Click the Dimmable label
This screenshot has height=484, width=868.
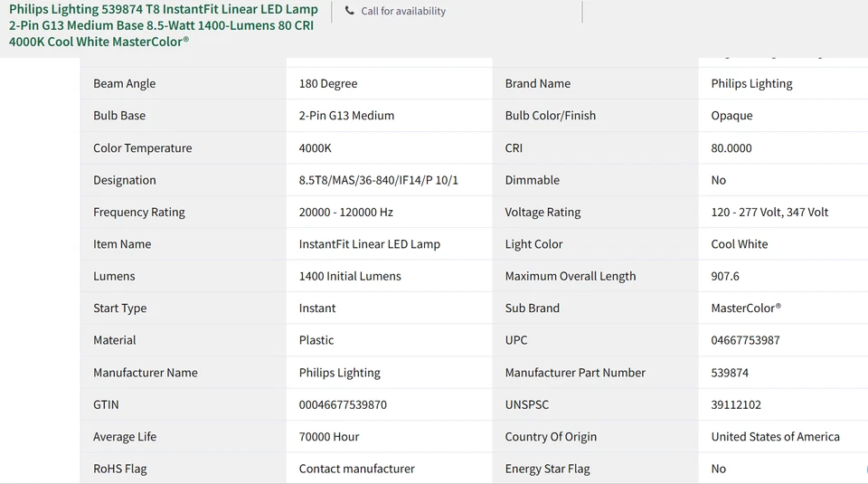[532, 180]
